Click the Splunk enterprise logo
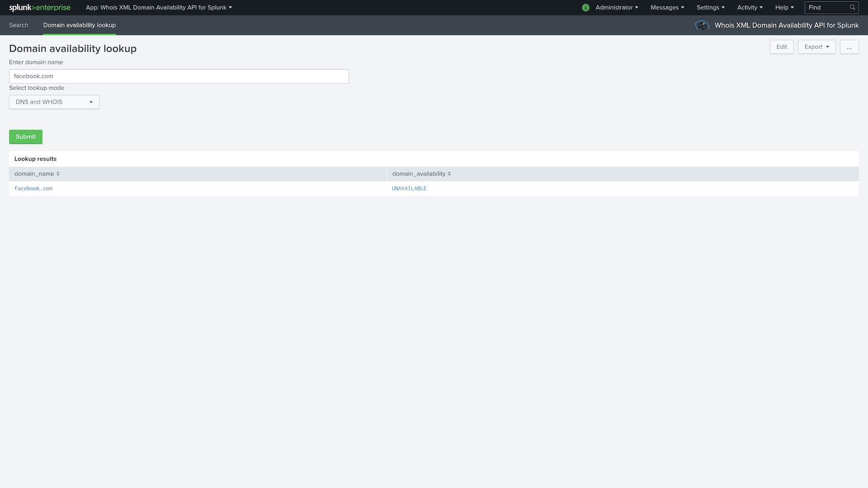Image resolution: width=868 pixels, height=488 pixels. [x=40, y=8]
